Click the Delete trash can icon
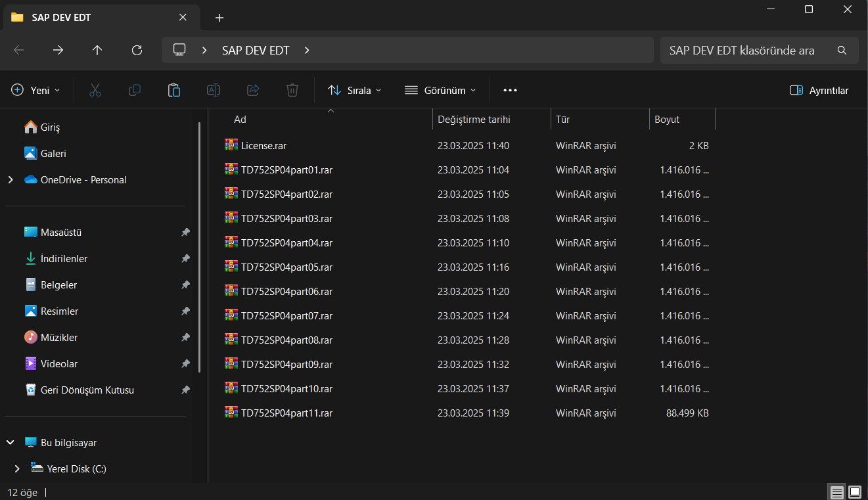This screenshot has height=500, width=868. pos(292,90)
